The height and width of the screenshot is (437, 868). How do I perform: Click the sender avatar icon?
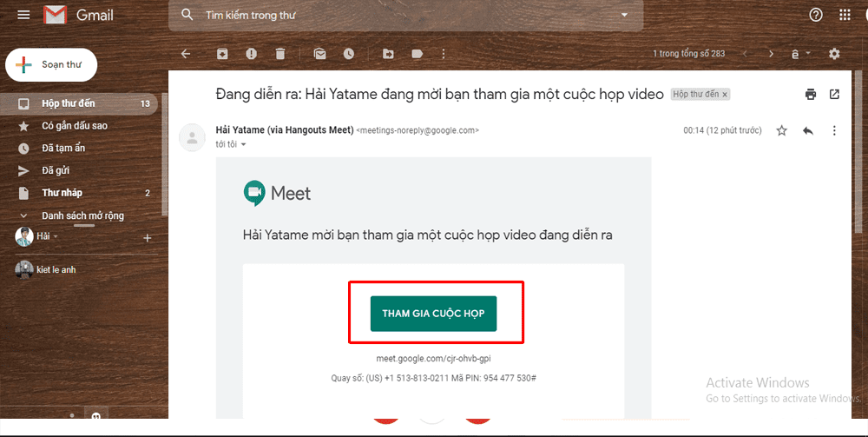(193, 137)
